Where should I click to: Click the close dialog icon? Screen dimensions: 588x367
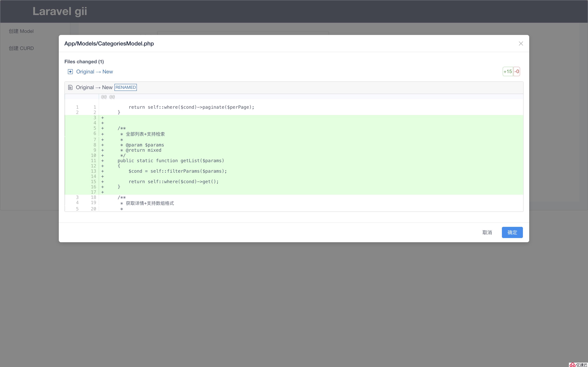pos(521,44)
